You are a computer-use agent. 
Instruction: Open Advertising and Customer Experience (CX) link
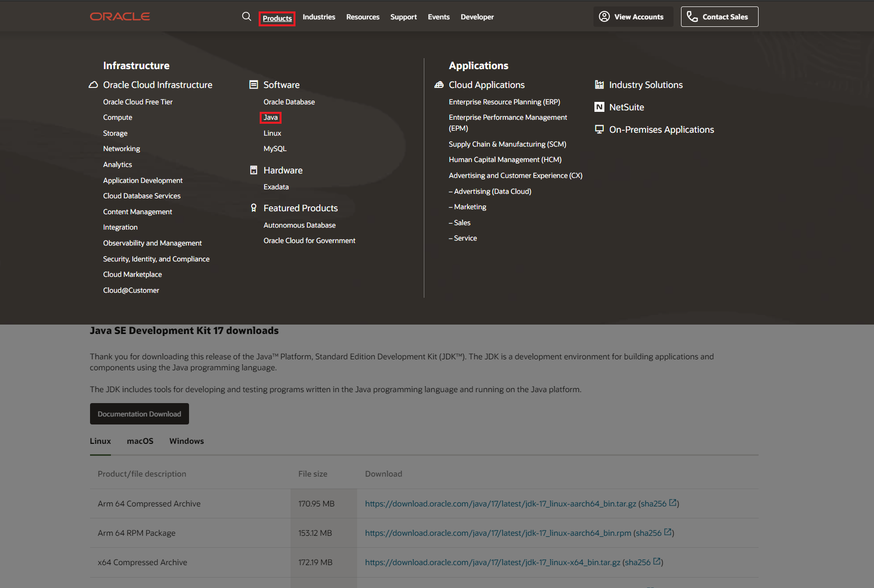pyautogui.click(x=515, y=175)
